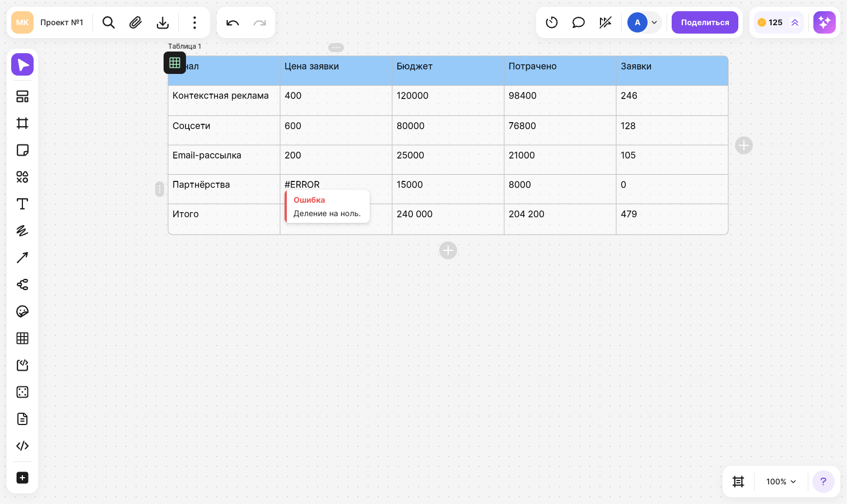Add a row with bottom plus button
Screen dimensions: 847x504
pos(448,250)
